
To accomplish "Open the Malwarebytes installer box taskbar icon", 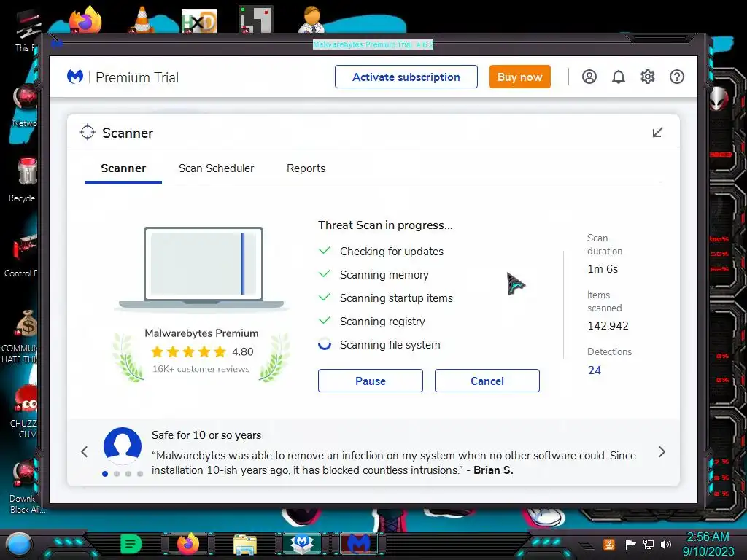I will (x=302, y=544).
